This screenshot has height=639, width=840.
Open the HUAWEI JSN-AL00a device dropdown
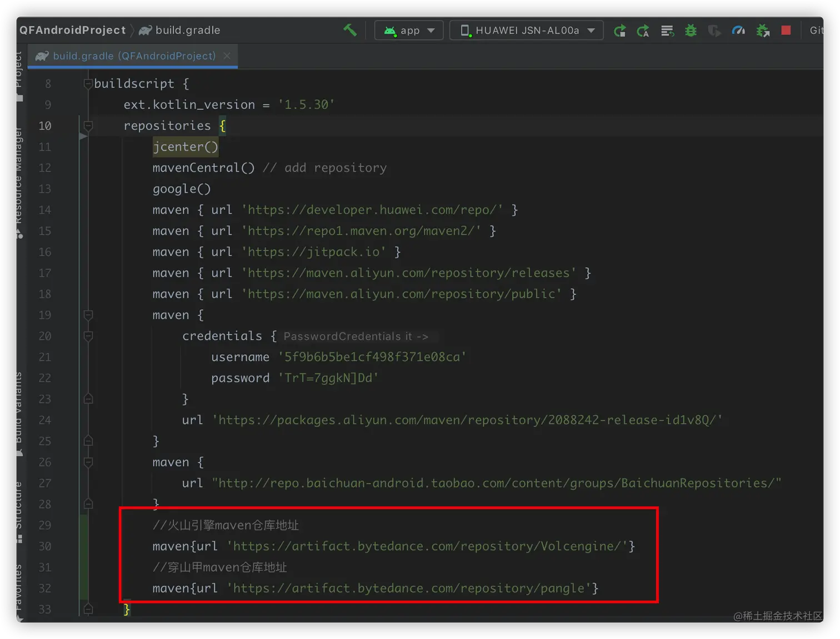tap(526, 30)
